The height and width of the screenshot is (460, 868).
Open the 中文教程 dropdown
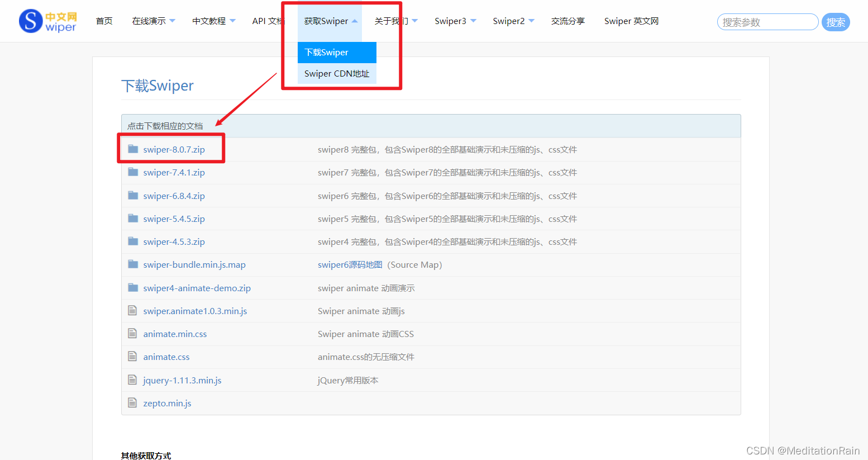[x=214, y=21]
